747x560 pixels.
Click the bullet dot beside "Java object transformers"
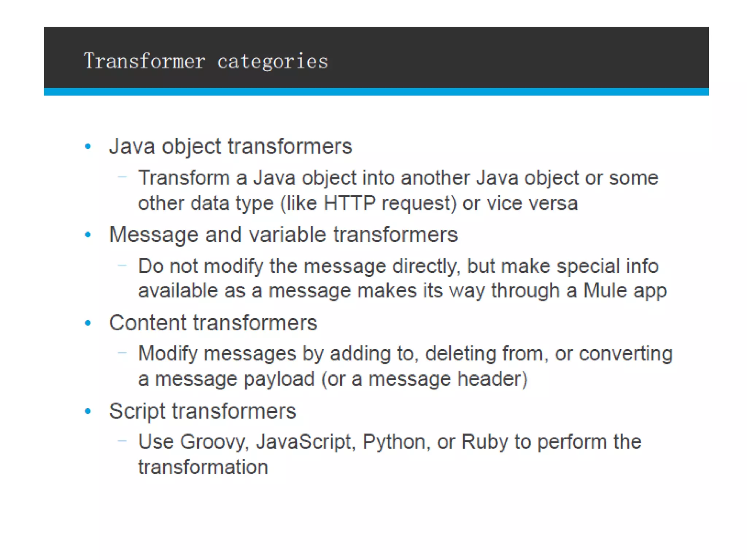tap(88, 147)
